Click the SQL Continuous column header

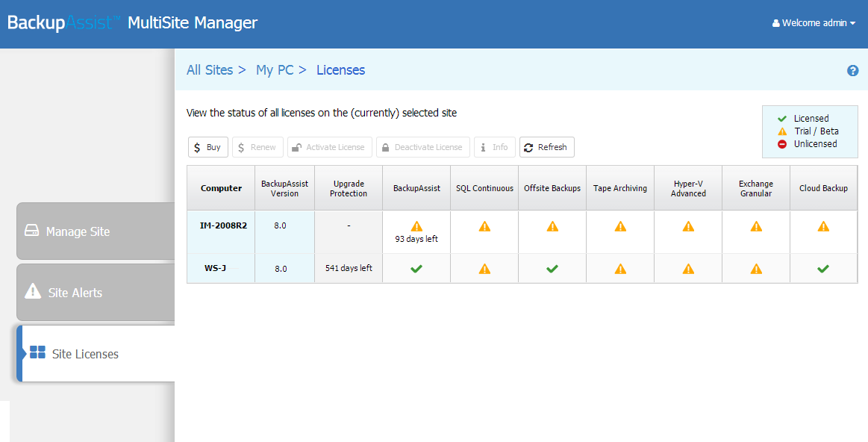pyautogui.click(x=484, y=188)
